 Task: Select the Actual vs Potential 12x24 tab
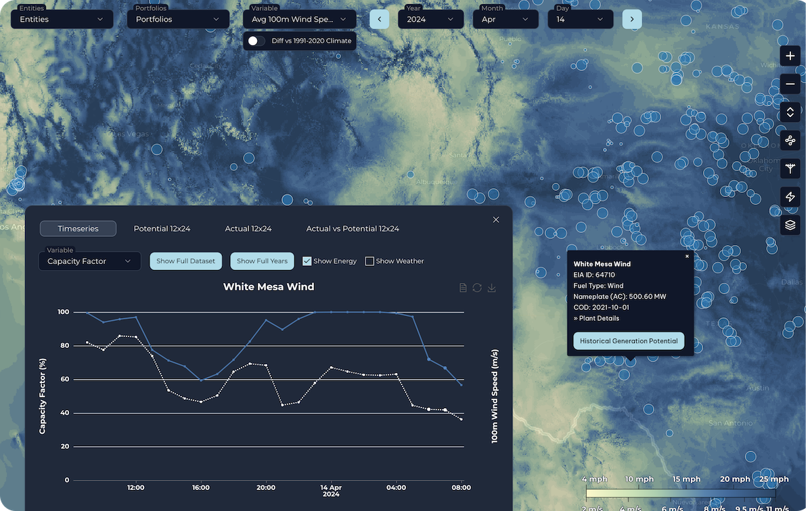tap(353, 229)
